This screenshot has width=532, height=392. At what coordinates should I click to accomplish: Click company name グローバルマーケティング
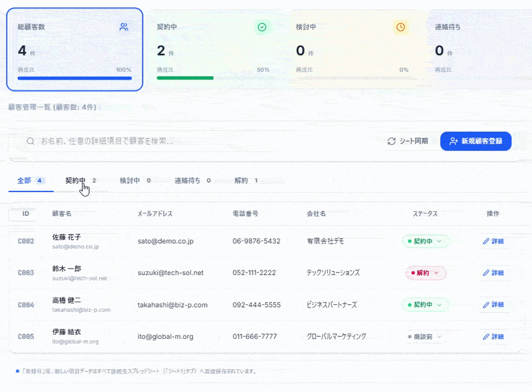336,336
